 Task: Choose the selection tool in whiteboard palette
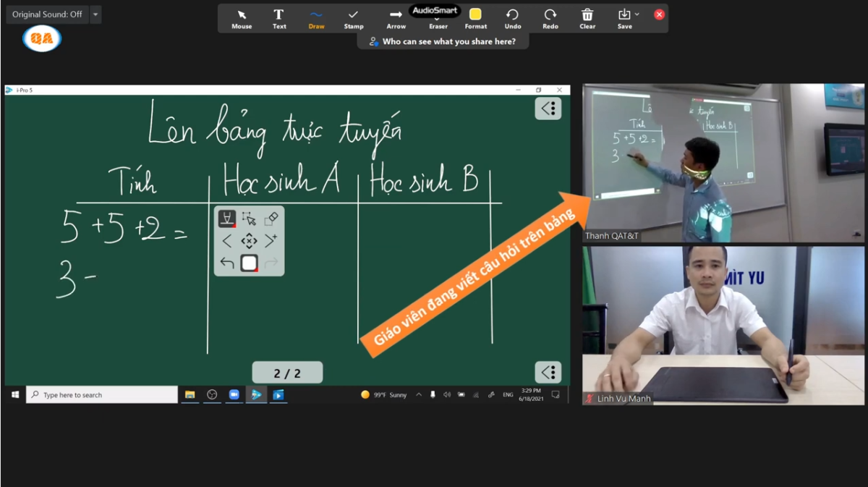(x=249, y=219)
